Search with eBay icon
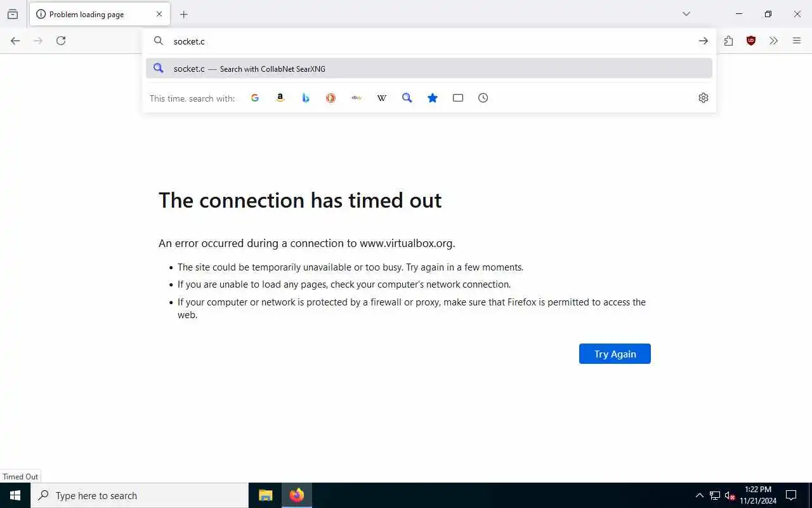 [x=357, y=98]
